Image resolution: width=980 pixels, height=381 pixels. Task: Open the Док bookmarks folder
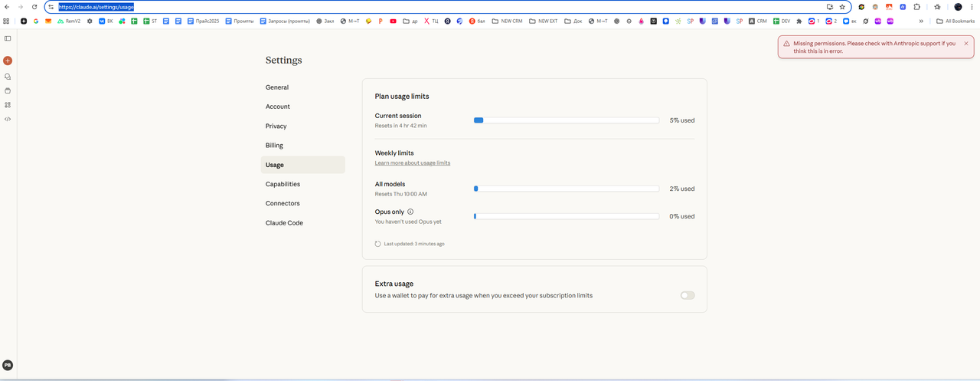tap(573, 21)
